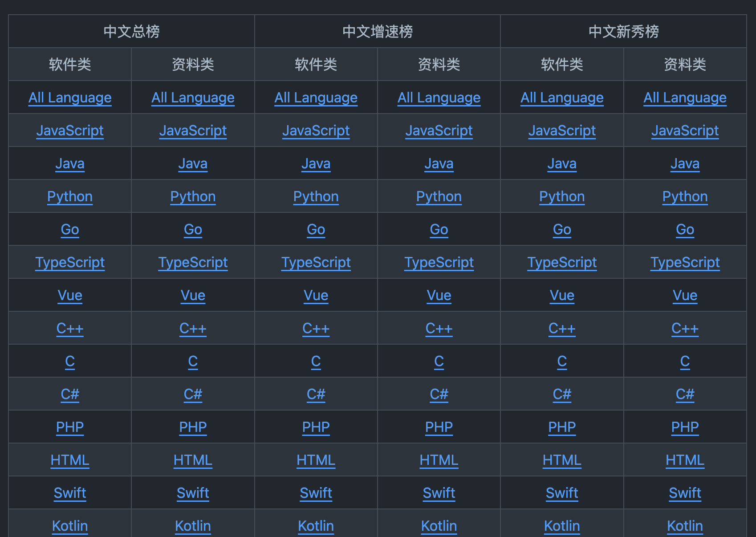Click Java link under 中文增速榜 软件类
Viewport: 756px width, 537px height.
coord(316,163)
